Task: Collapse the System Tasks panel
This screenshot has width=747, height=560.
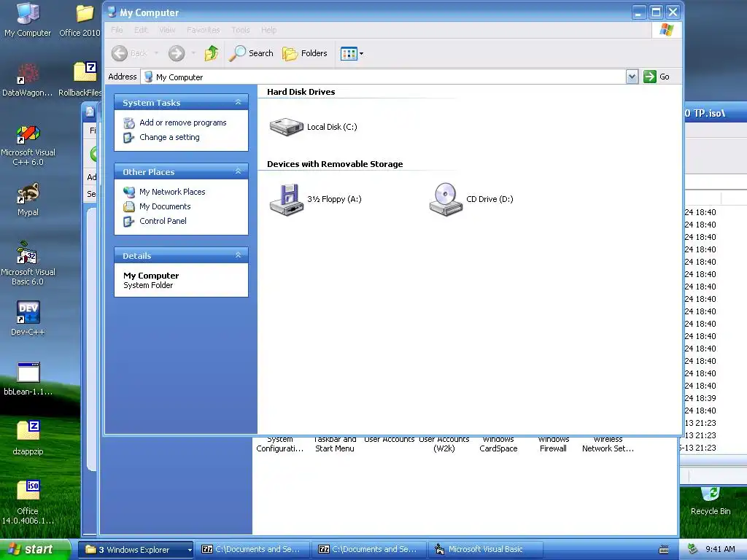Action: click(x=239, y=102)
